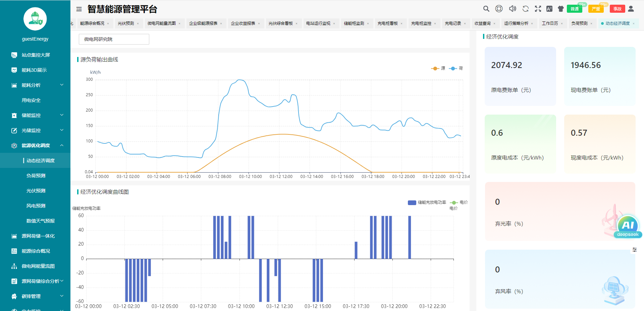Click the search magnifier icon in header
The height and width of the screenshot is (311, 644).
(486, 9)
